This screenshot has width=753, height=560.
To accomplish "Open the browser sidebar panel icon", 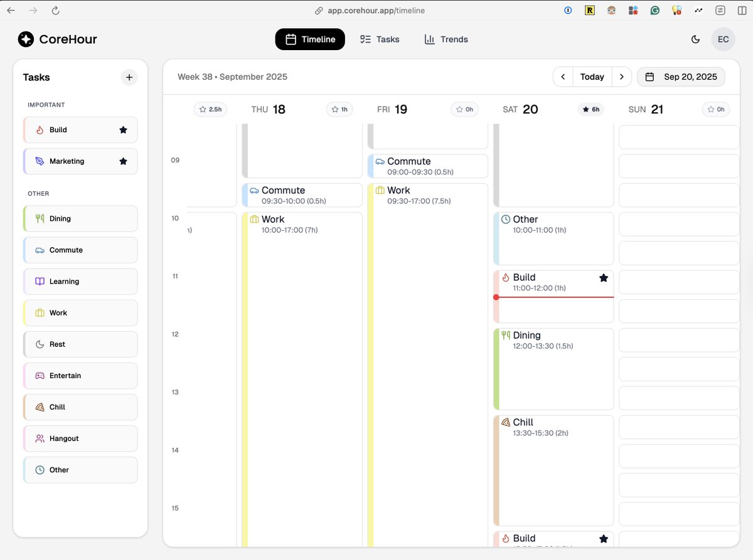I will point(742,10).
